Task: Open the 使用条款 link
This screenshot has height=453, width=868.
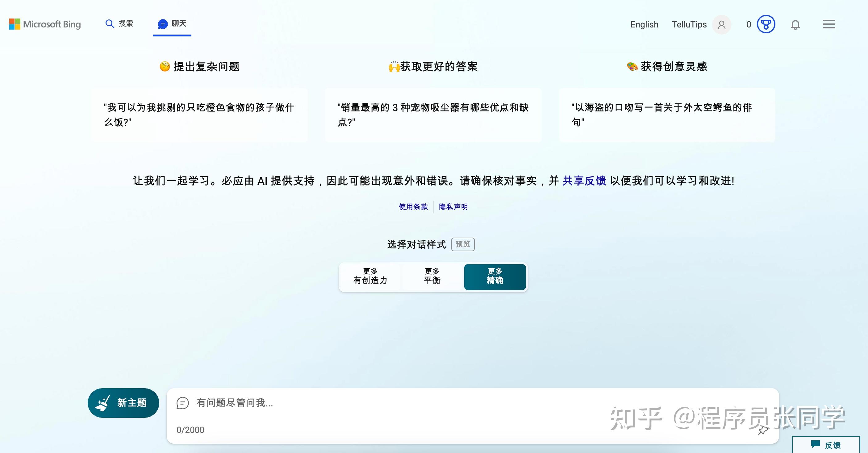Action: 413,207
